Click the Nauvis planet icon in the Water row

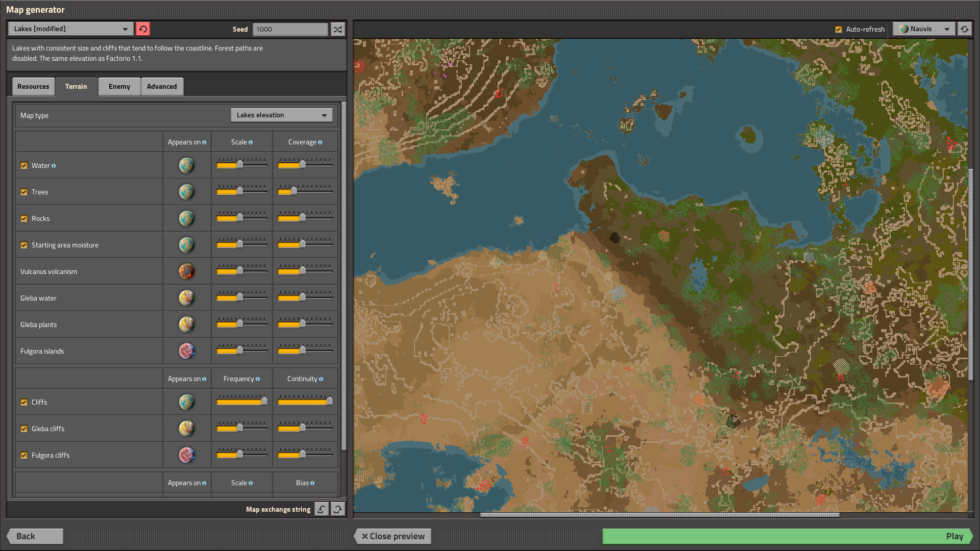(187, 165)
